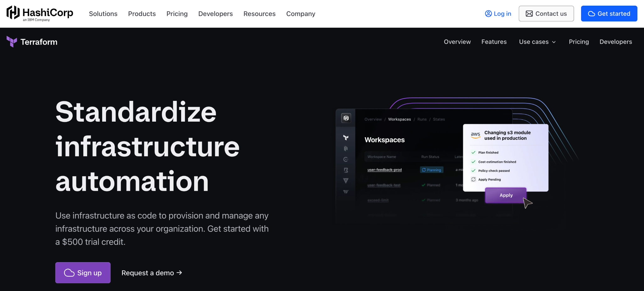Viewport: 644px width, 291px height.
Task: Expand the Use cases dropdown
Action: click(537, 42)
